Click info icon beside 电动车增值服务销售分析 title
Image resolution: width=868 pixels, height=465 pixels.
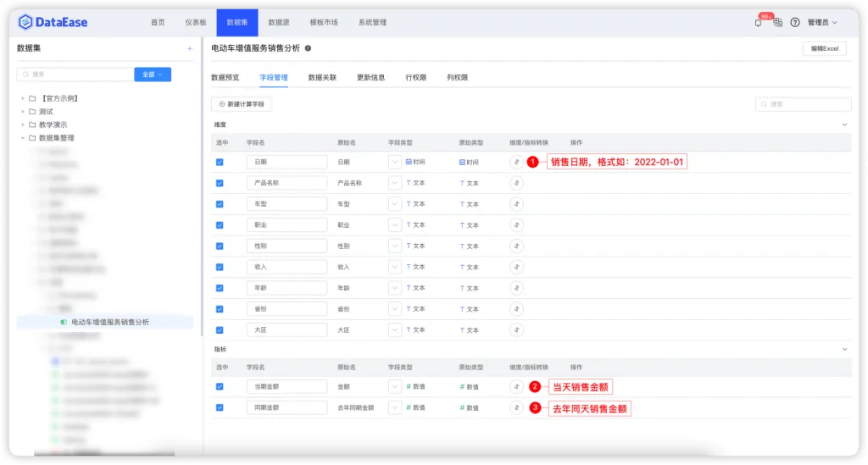(308, 48)
